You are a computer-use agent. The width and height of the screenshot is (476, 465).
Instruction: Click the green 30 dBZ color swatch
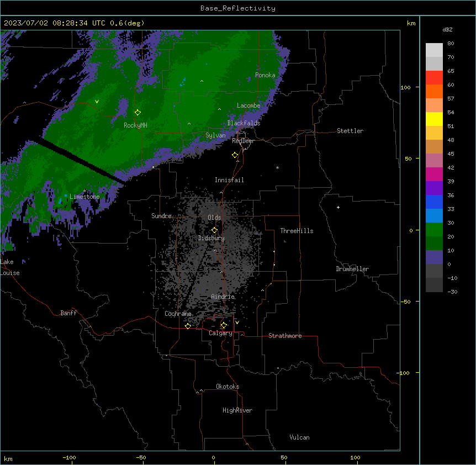point(434,230)
